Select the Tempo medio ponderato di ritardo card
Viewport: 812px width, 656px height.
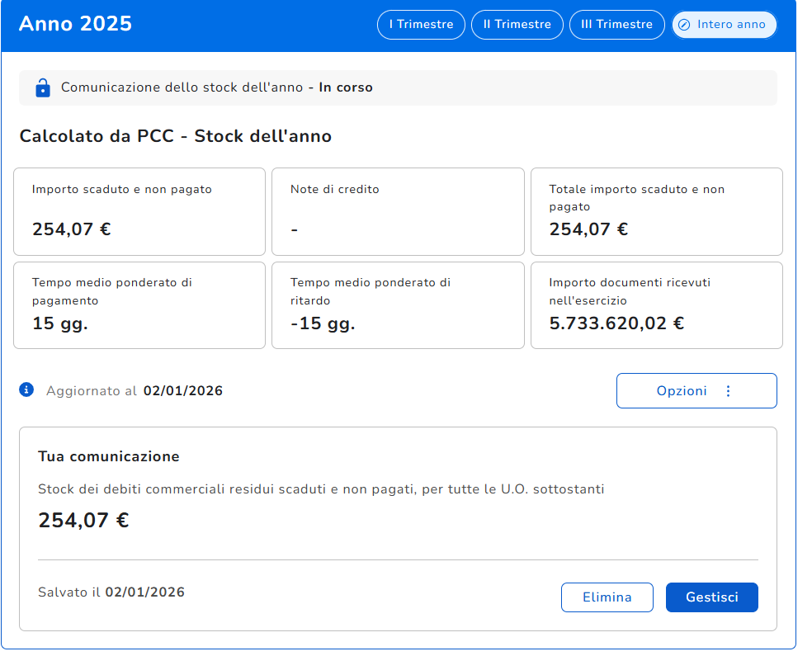pyautogui.click(x=398, y=305)
